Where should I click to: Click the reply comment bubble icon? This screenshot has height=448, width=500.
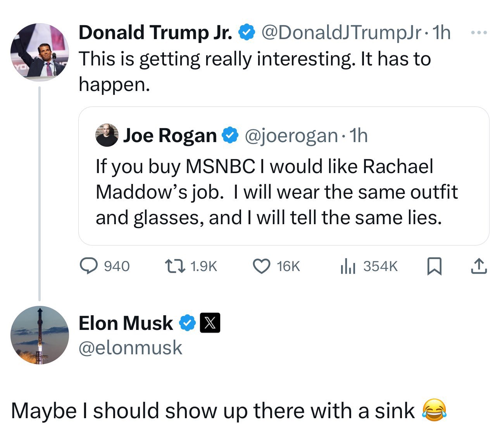point(88,266)
